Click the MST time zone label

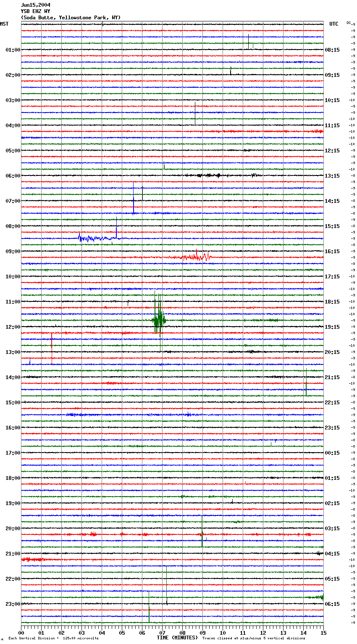tap(4, 24)
